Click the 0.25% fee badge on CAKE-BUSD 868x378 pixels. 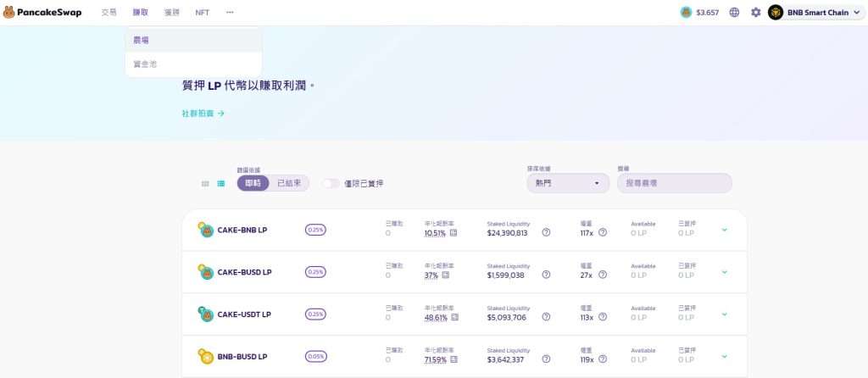click(x=315, y=272)
